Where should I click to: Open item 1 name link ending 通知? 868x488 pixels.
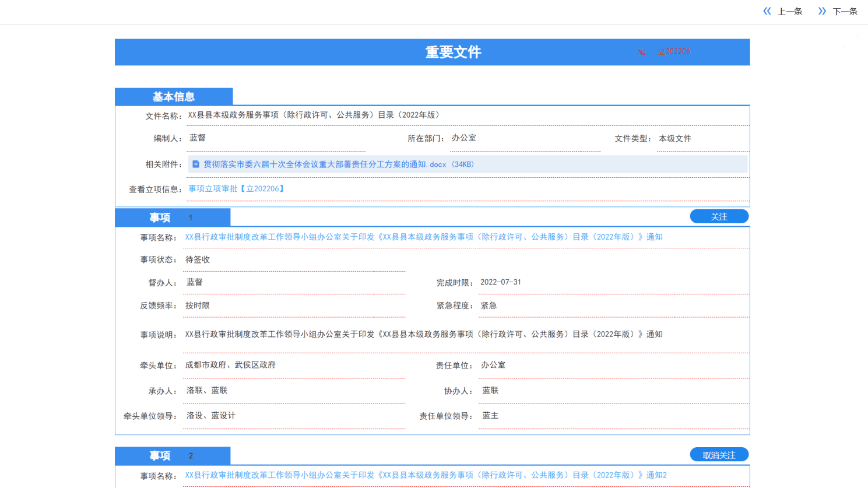click(x=424, y=237)
